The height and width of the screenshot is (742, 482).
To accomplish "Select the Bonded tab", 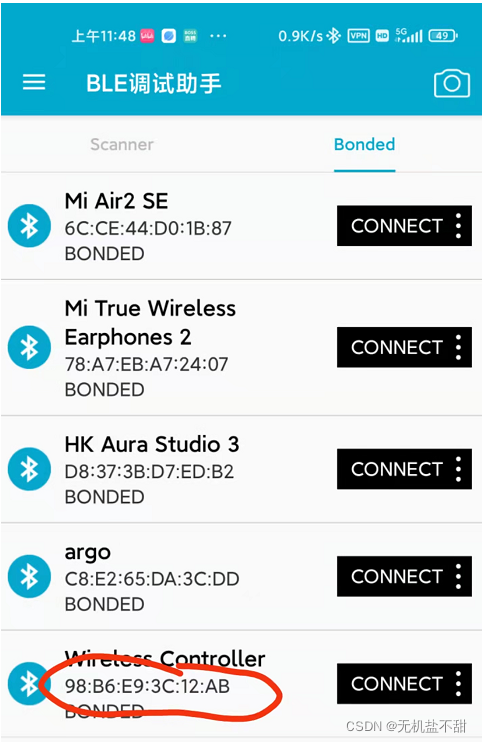I will pyautogui.click(x=364, y=144).
